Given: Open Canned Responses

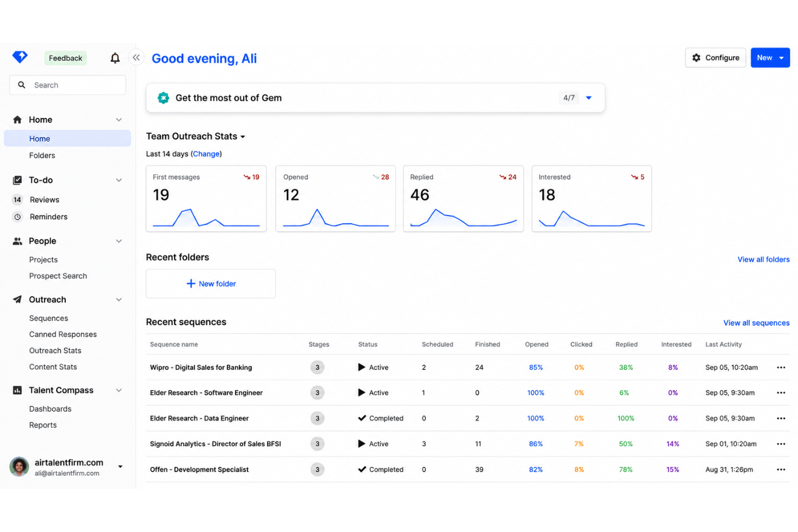Looking at the screenshot, I should [63, 334].
